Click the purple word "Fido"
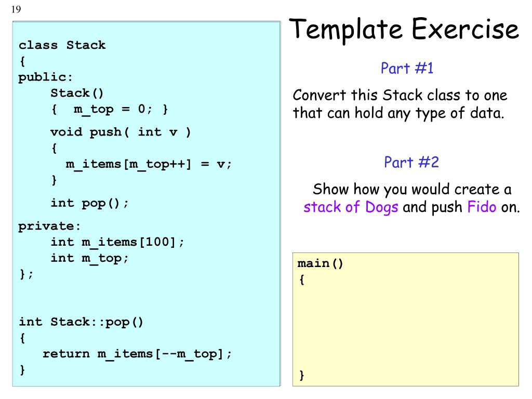The height and width of the screenshot is (399, 532). pyautogui.click(x=482, y=207)
